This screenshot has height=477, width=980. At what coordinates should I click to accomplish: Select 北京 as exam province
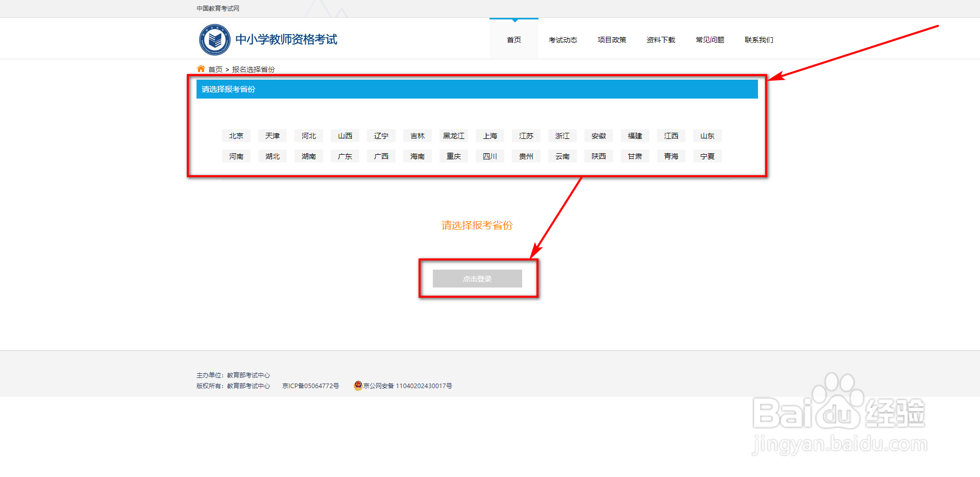236,135
